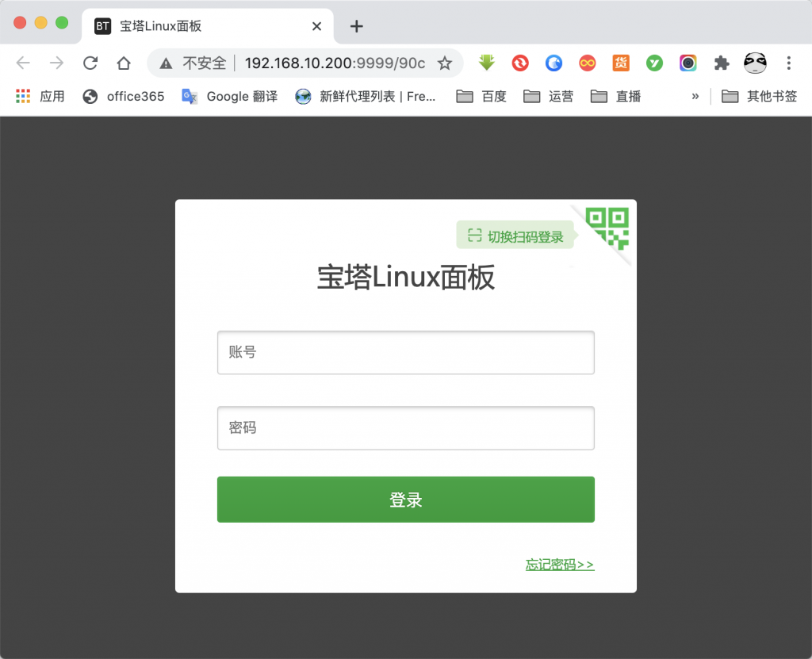Open the green Y extension icon
Screen dimensions: 812x659
pos(654,63)
